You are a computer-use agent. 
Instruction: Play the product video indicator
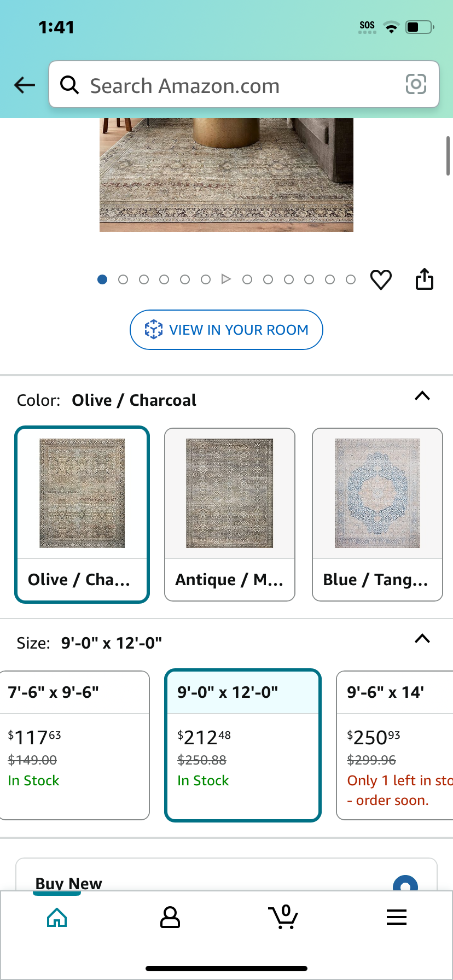[x=226, y=279]
